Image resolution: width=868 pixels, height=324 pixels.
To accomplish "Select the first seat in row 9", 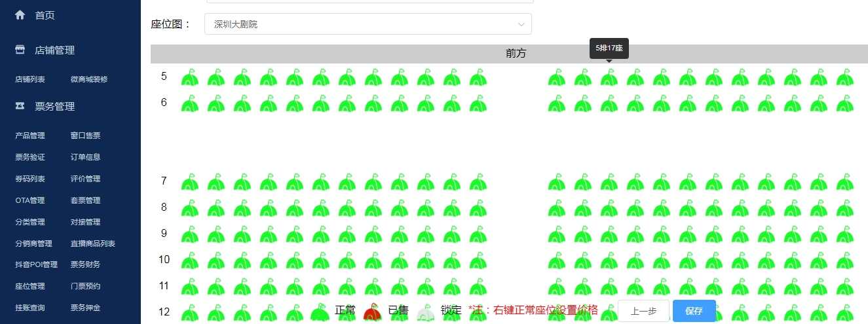I will [x=190, y=235].
